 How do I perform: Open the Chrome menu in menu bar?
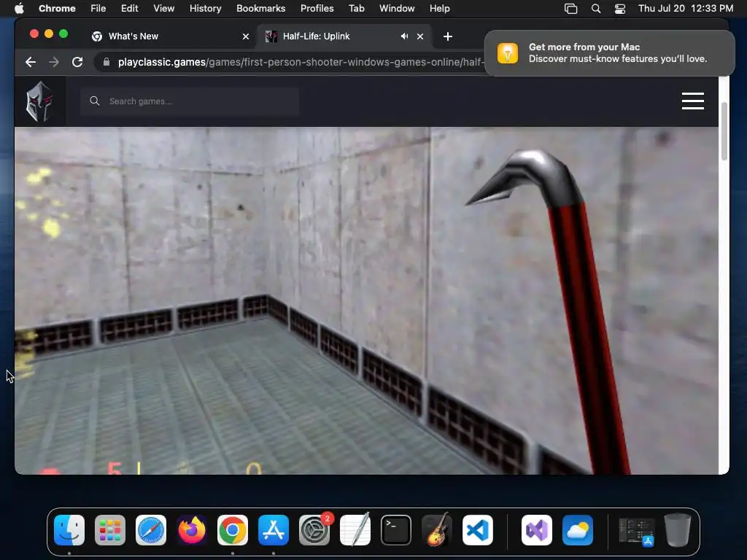click(x=57, y=8)
